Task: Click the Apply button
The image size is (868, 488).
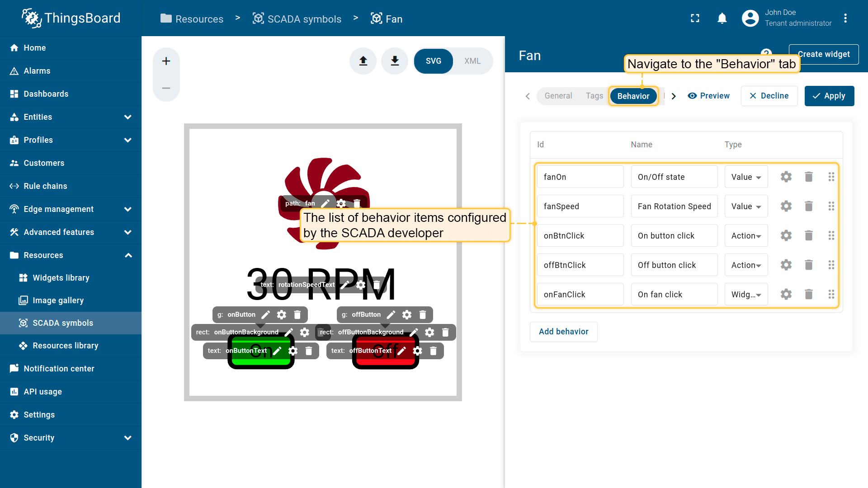Action: point(829,96)
